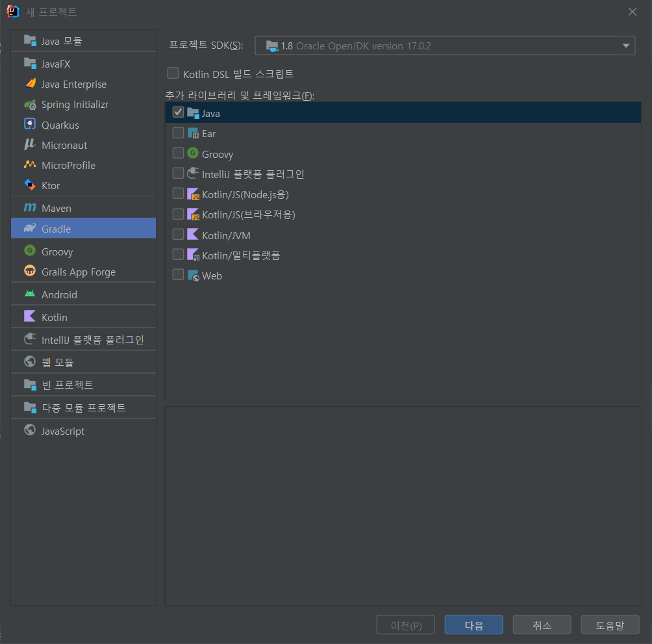
Task: Click the Groovy framework icon in the list
Action: pos(193,153)
